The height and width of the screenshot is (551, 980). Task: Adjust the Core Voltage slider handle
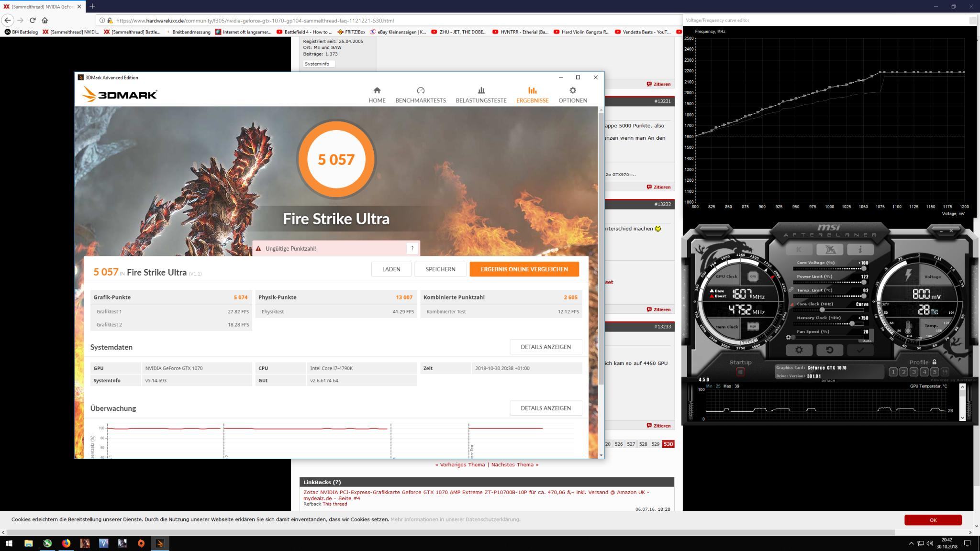point(864,268)
